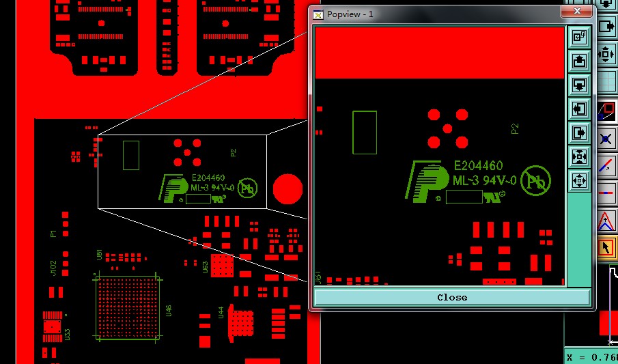This screenshot has height=364, width=618.
Task: Click the ML-3 94V-0 text in Popview
Action: point(484,180)
